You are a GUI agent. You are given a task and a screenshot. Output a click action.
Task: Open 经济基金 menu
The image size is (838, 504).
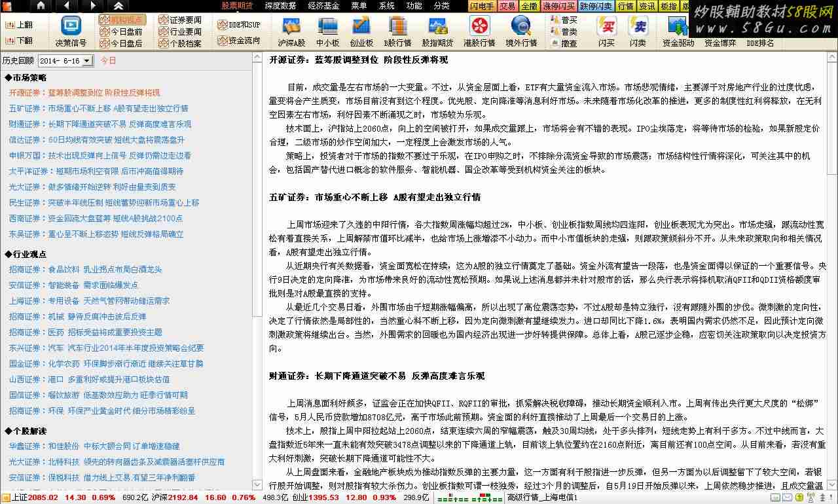[x=323, y=6]
